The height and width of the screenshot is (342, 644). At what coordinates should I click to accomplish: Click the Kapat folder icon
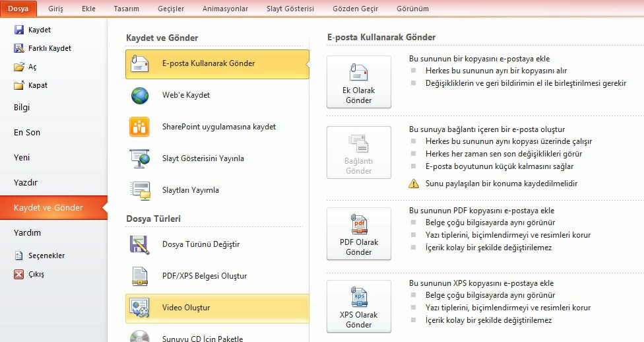(x=19, y=85)
